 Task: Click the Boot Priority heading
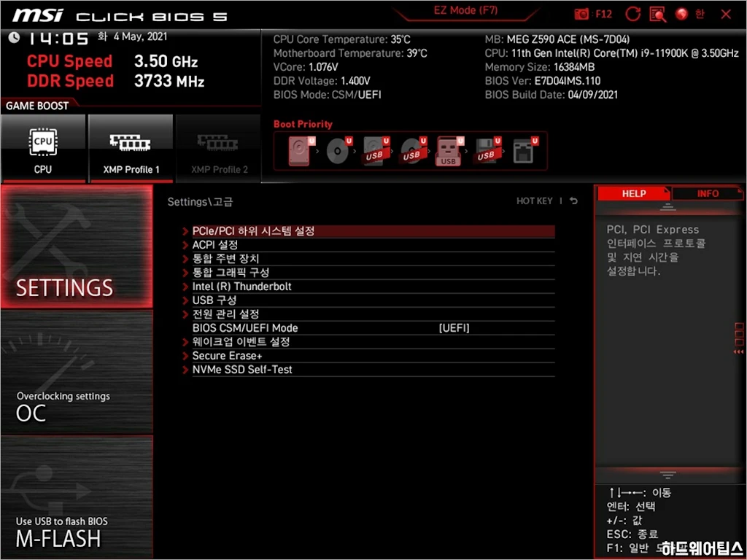click(x=303, y=124)
